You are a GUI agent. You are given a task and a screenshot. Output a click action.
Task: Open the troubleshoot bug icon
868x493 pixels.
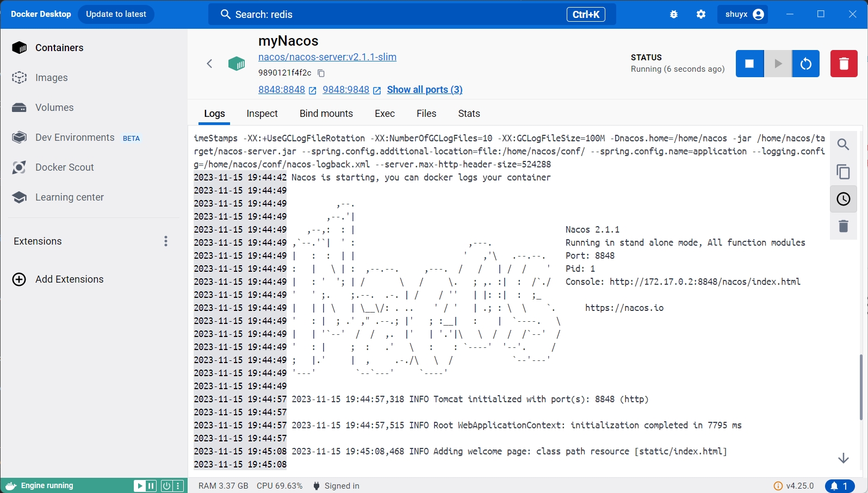pos(674,15)
